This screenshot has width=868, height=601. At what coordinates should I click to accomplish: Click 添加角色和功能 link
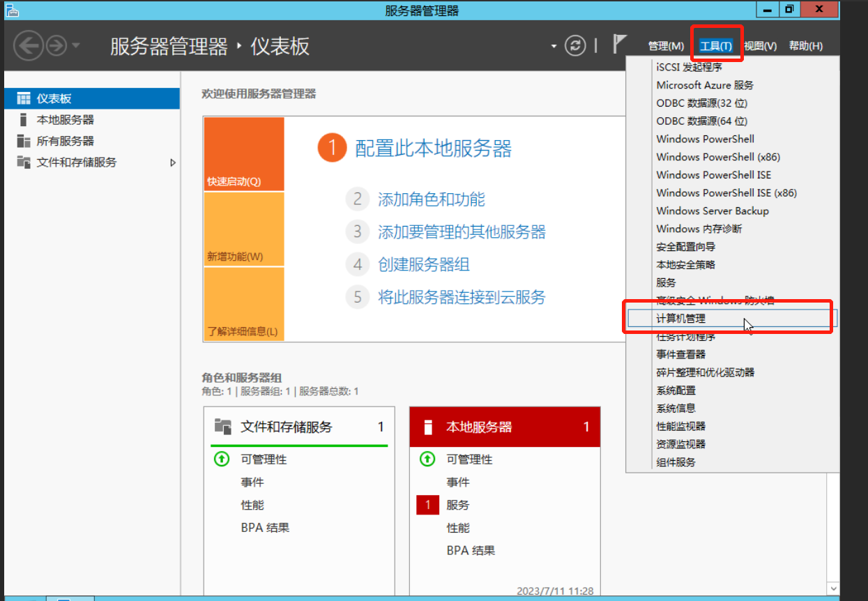click(x=431, y=199)
